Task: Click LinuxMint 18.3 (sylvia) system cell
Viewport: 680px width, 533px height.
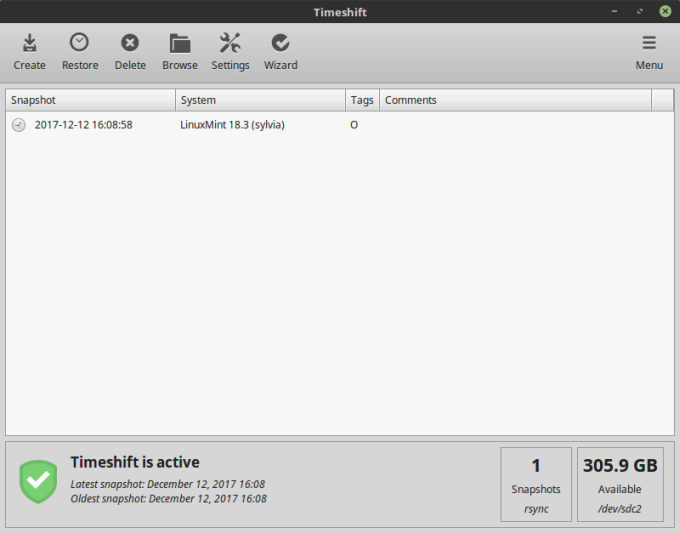Action: coord(232,125)
